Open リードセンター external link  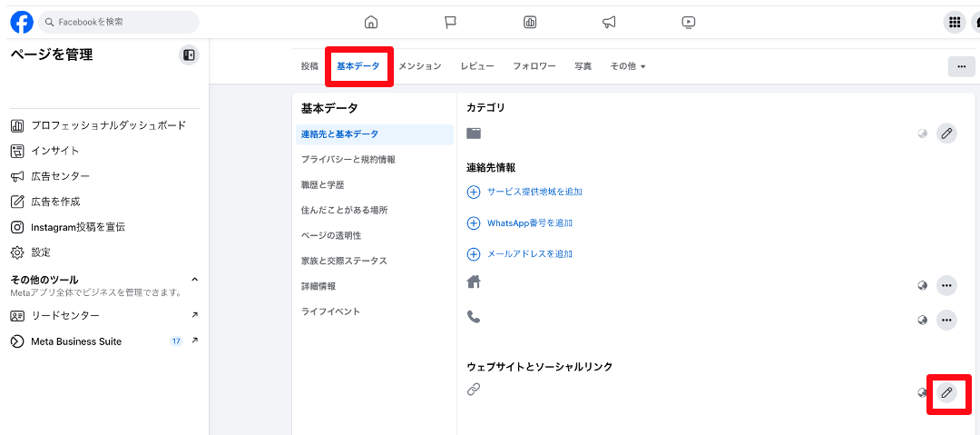coord(105,315)
